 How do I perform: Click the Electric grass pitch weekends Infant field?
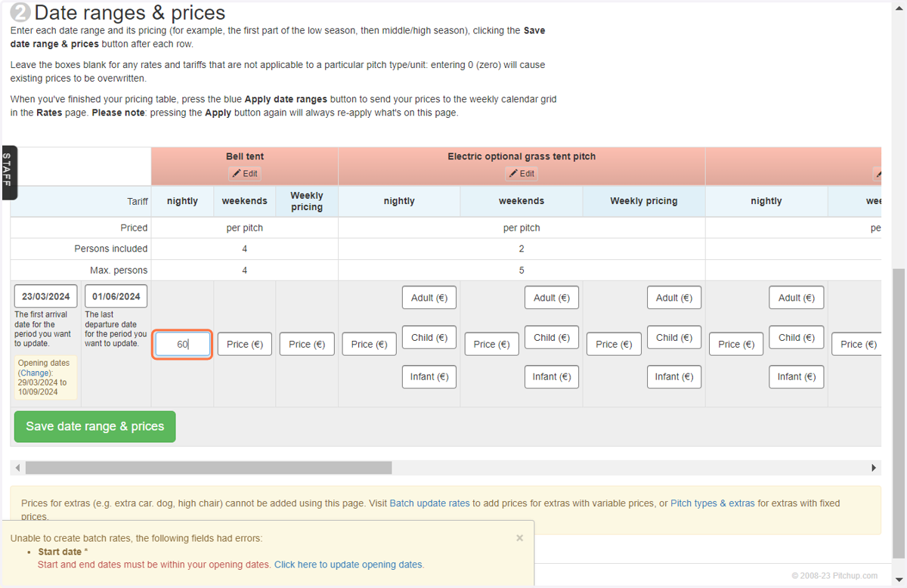(552, 376)
